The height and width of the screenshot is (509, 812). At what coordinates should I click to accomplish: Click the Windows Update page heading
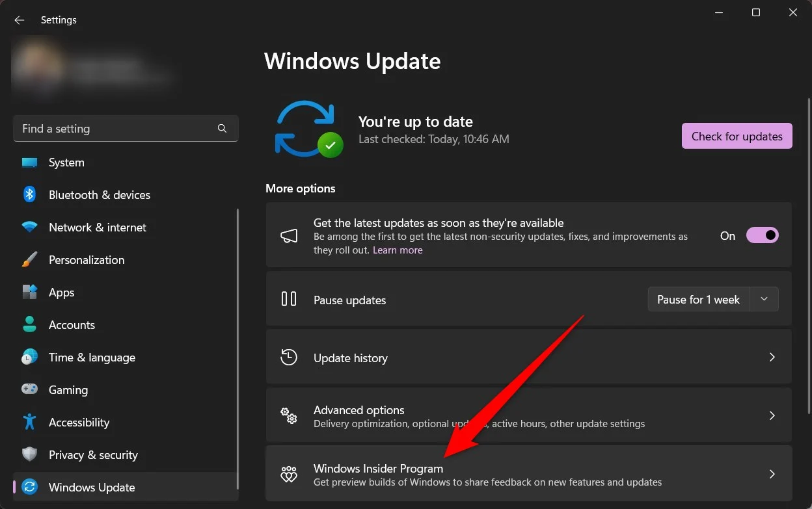point(353,61)
